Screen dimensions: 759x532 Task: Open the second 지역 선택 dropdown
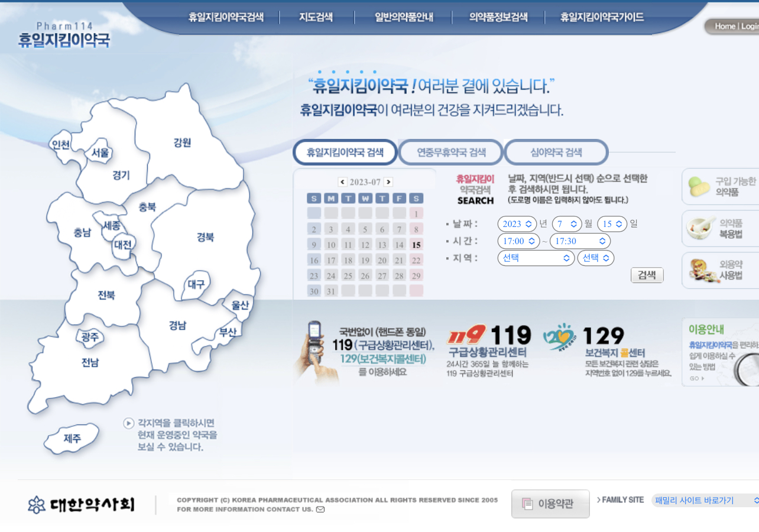[x=596, y=258]
